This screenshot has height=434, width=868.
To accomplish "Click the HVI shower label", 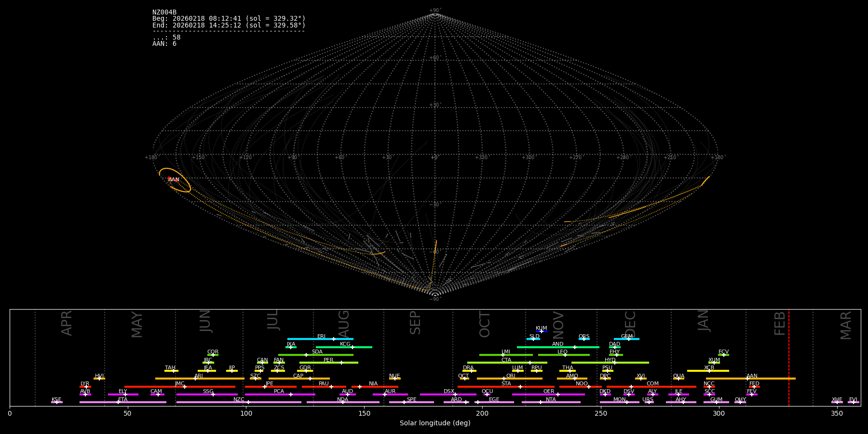I will (99, 376).
